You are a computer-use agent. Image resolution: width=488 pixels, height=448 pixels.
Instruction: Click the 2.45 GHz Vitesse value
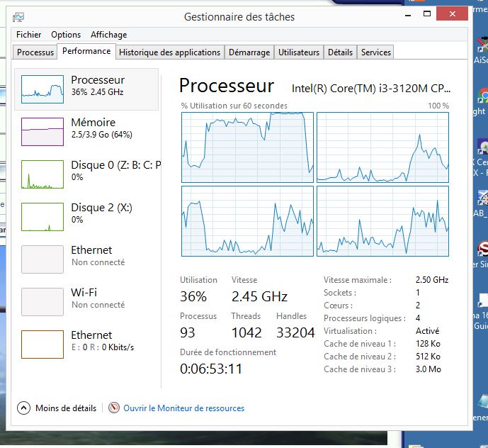pyautogui.click(x=259, y=296)
